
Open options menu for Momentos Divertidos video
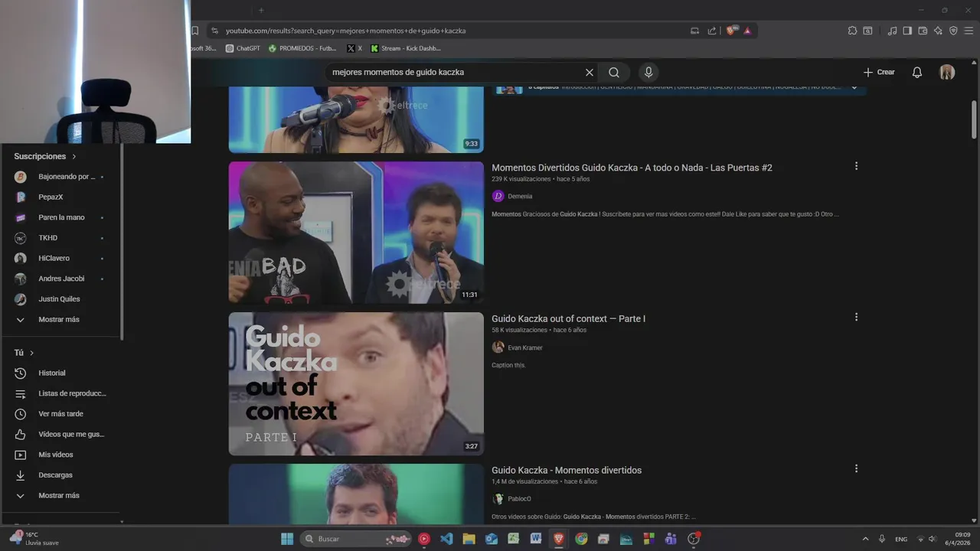(x=856, y=166)
